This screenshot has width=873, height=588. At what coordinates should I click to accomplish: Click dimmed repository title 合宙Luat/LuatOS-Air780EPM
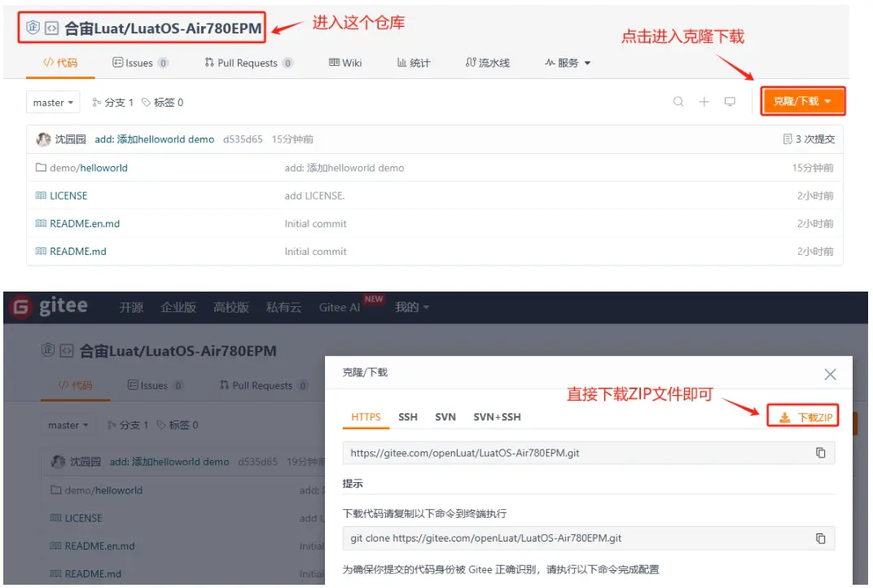click(178, 351)
